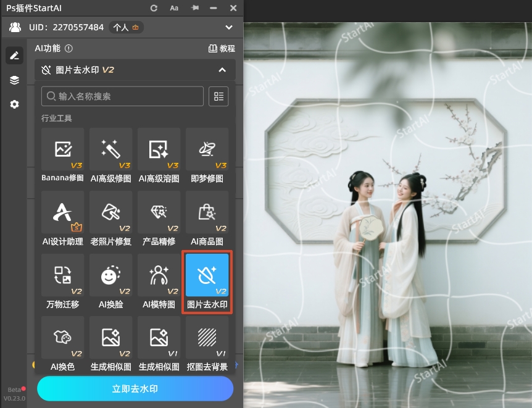This screenshot has width=532, height=408.
Task: Click the layers icon in left sidebar
Action: (x=14, y=80)
